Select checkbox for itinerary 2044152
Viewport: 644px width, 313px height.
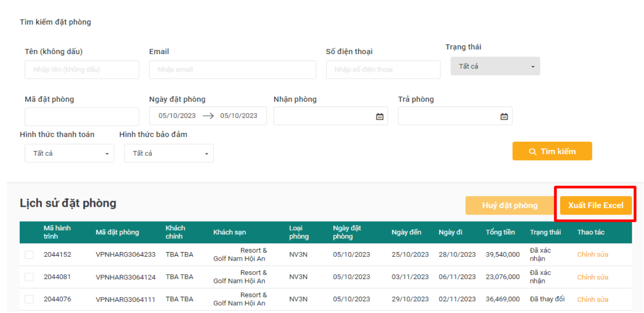click(29, 255)
